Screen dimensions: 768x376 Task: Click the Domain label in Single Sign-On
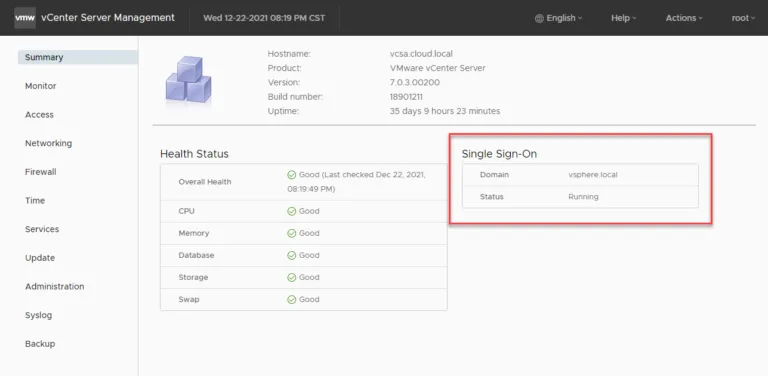(494, 174)
